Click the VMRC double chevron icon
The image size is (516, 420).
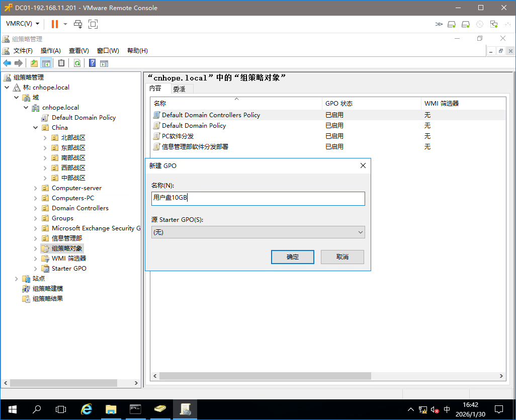pos(439,24)
